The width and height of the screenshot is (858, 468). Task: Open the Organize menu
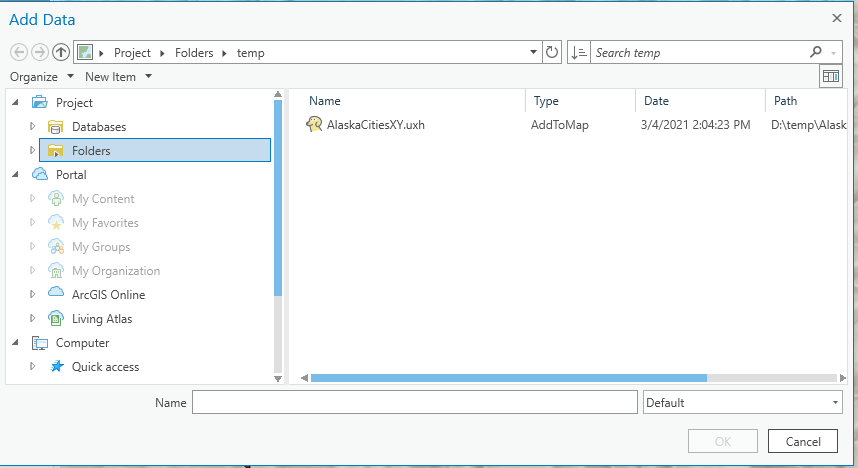tap(42, 77)
